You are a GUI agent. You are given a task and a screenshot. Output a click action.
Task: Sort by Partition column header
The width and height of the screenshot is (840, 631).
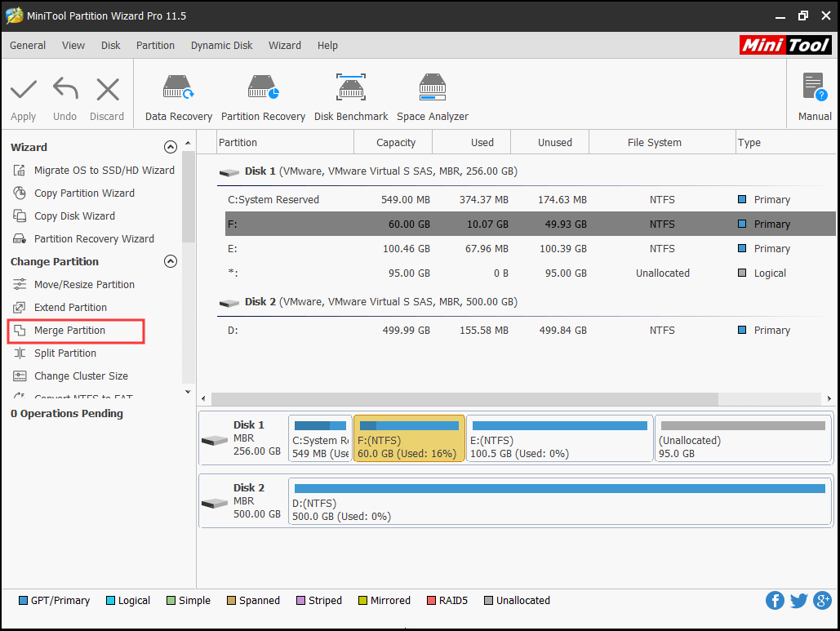point(286,143)
